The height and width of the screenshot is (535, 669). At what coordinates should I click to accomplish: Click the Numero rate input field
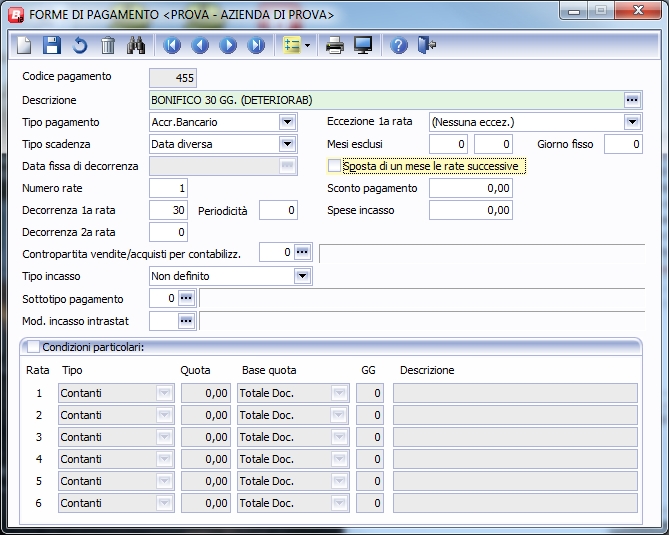(168, 188)
